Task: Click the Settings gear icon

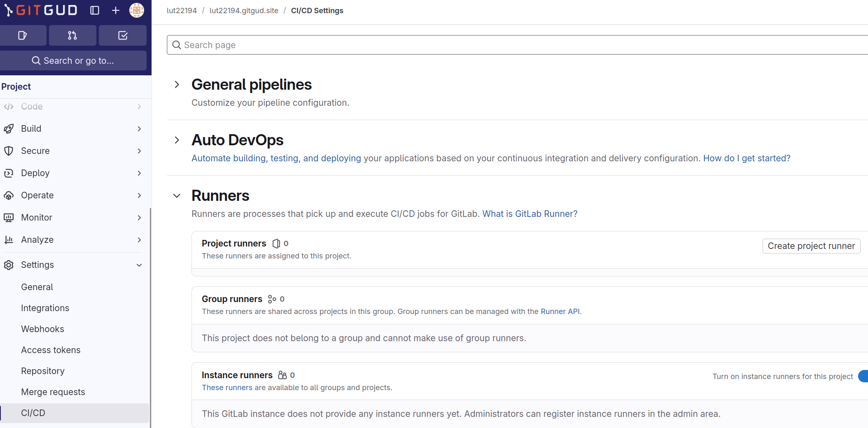Action: [x=9, y=265]
